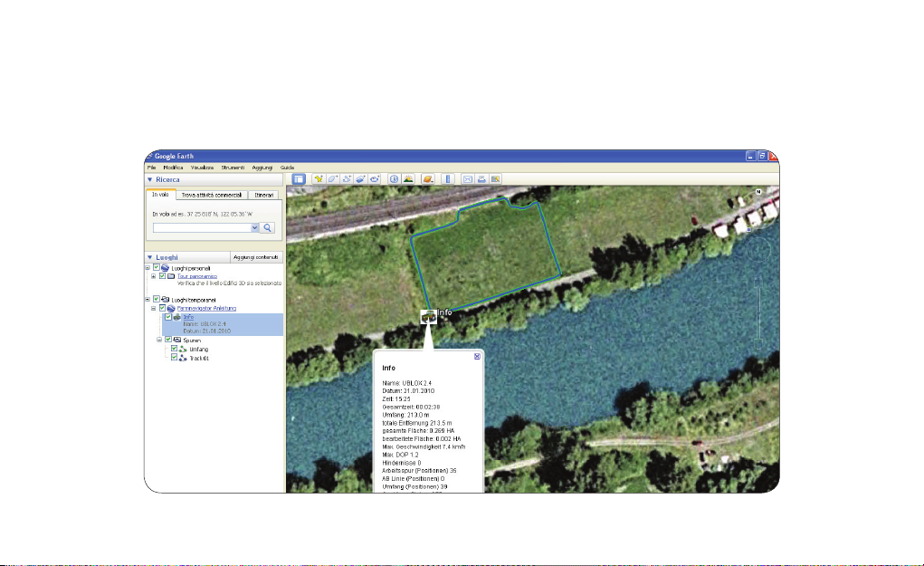Click the Add Image Overlay icon
The width and height of the screenshot is (924, 566).
[x=361, y=178]
